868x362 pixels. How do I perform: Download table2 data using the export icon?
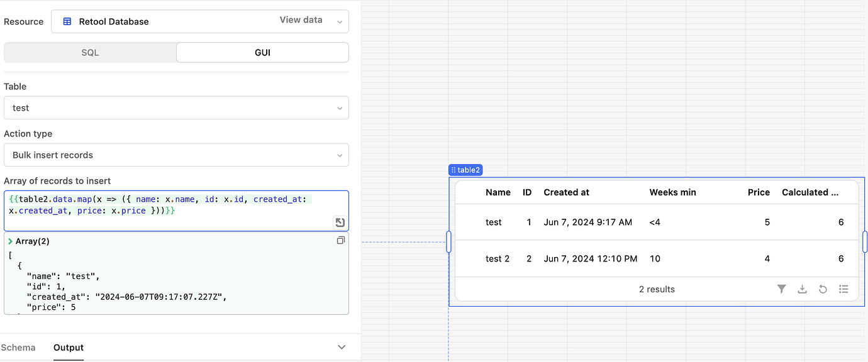click(x=802, y=289)
